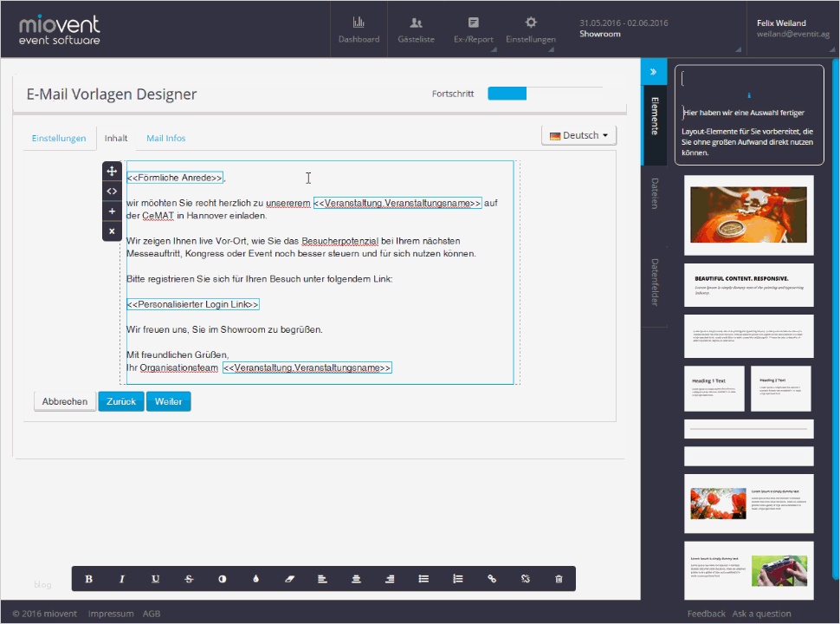Open the Deutsch language dropdown
Image resolution: width=840 pixels, height=624 pixels.
(579, 135)
